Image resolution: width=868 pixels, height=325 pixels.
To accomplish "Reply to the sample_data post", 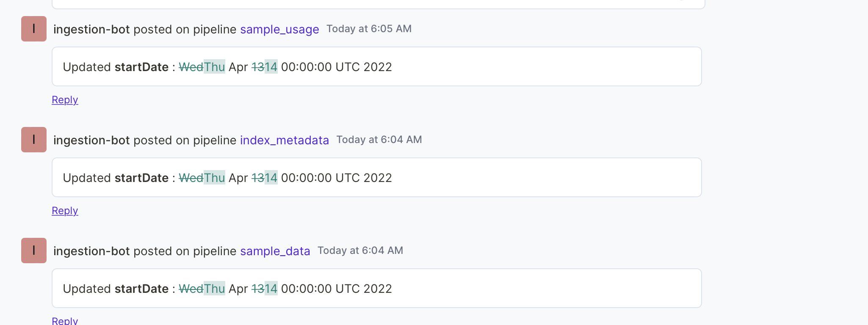I will (x=65, y=320).
